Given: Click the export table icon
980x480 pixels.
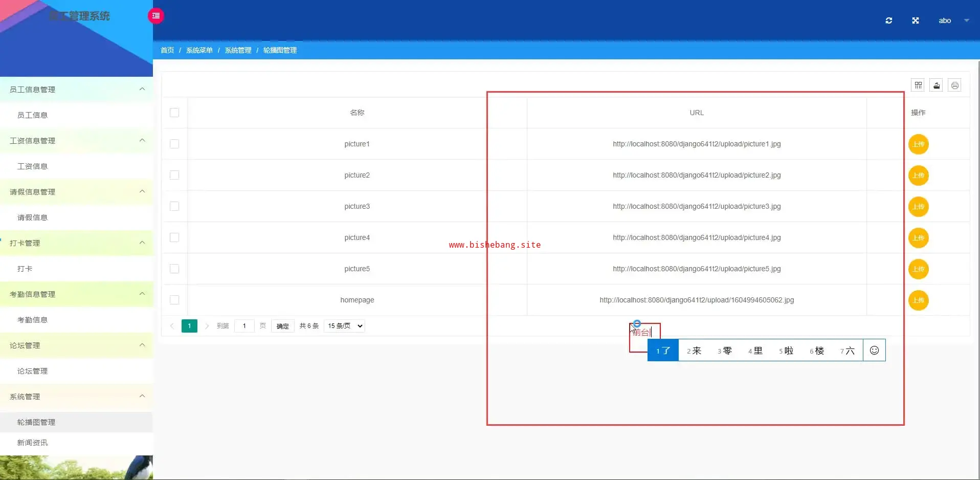Looking at the screenshot, I should [x=937, y=85].
